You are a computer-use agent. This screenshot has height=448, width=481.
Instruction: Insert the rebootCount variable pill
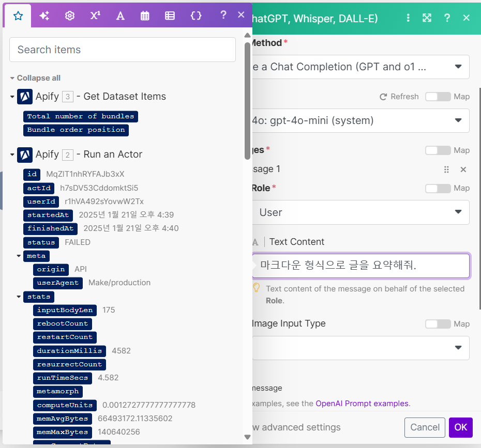click(63, 323)
